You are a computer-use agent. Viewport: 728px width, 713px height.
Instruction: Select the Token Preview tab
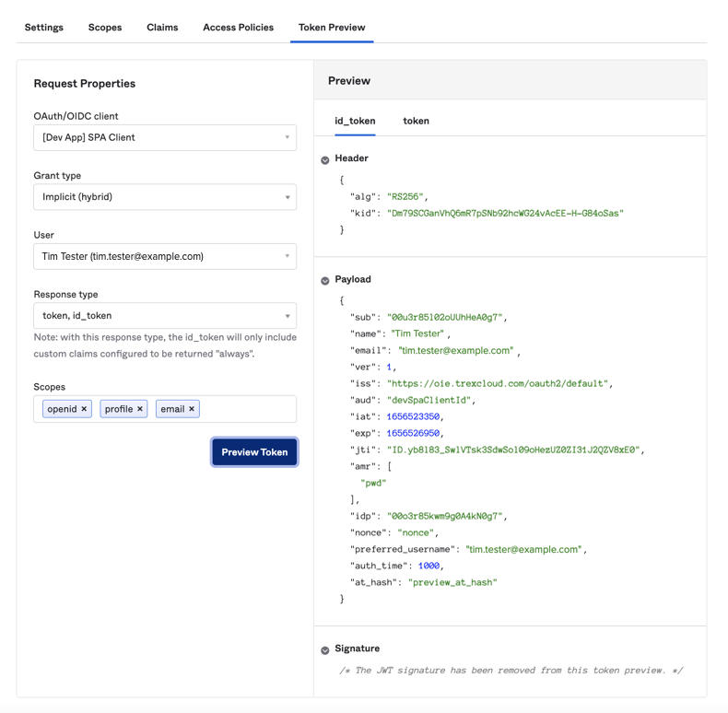(x=332, y=28)
